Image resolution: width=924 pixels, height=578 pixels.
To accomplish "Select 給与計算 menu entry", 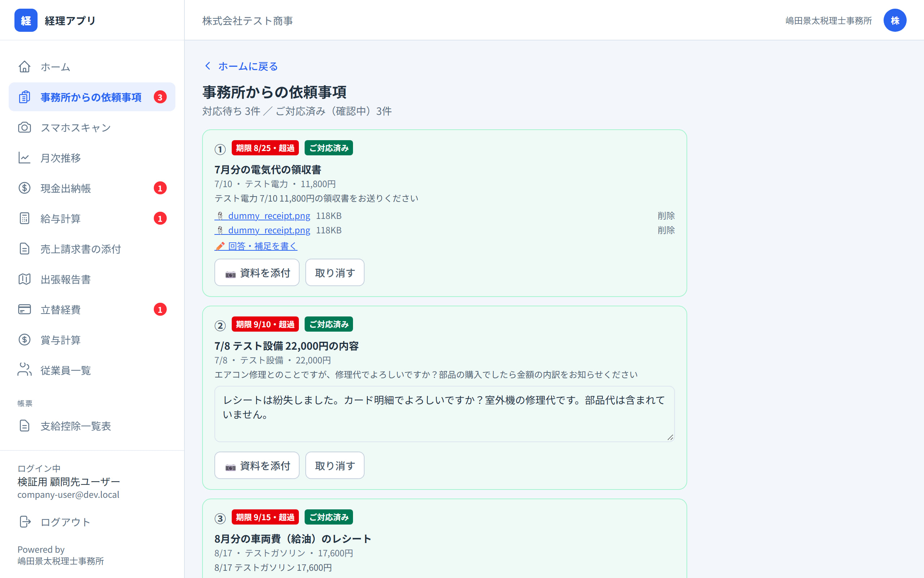I will [92, 218].
